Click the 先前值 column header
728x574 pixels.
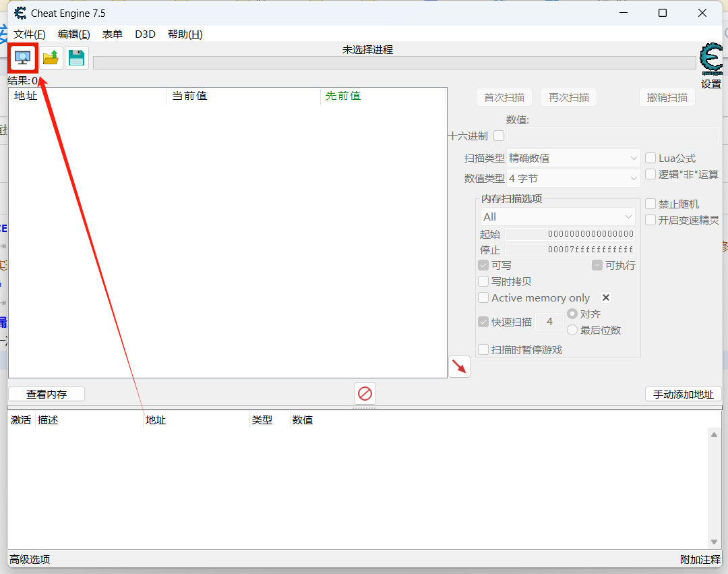(x=383, y=96)
